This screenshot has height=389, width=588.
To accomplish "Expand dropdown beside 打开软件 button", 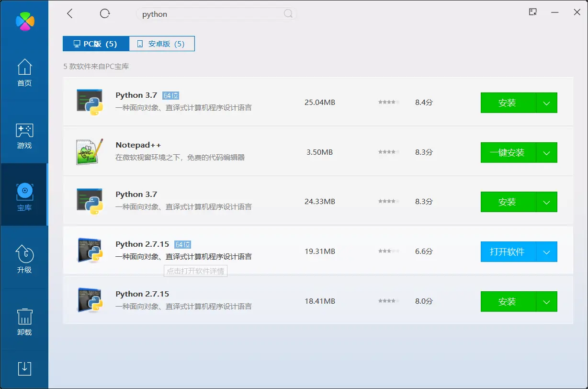I will tap(547, 252).
